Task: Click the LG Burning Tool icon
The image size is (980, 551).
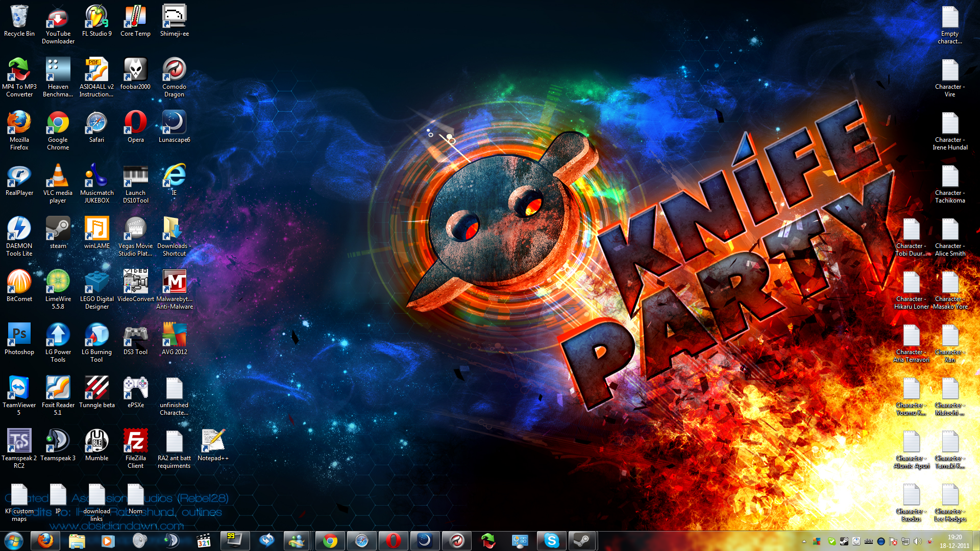Action: click(x=97, y=343)
